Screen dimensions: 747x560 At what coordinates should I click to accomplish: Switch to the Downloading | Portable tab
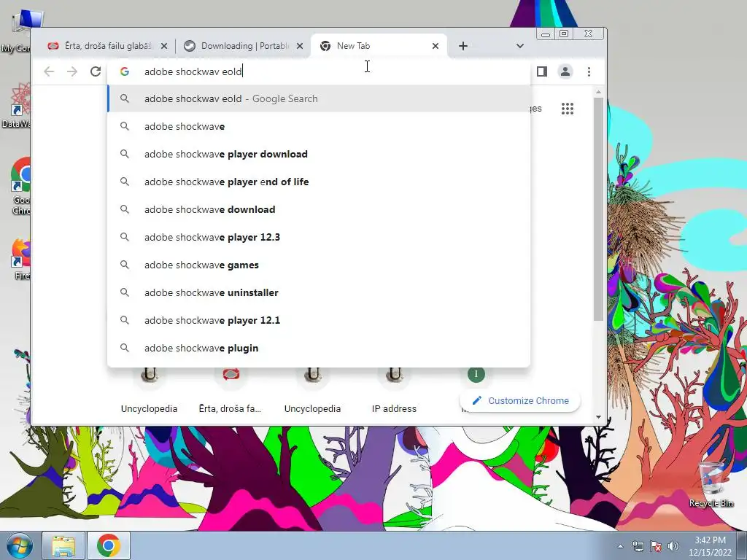pos(243,46)
